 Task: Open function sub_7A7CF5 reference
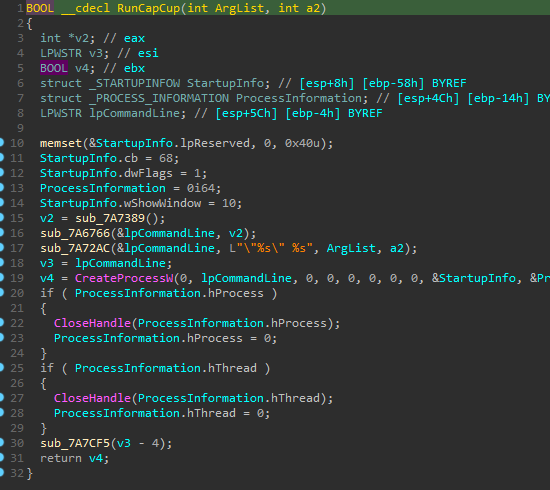(75, 443)
